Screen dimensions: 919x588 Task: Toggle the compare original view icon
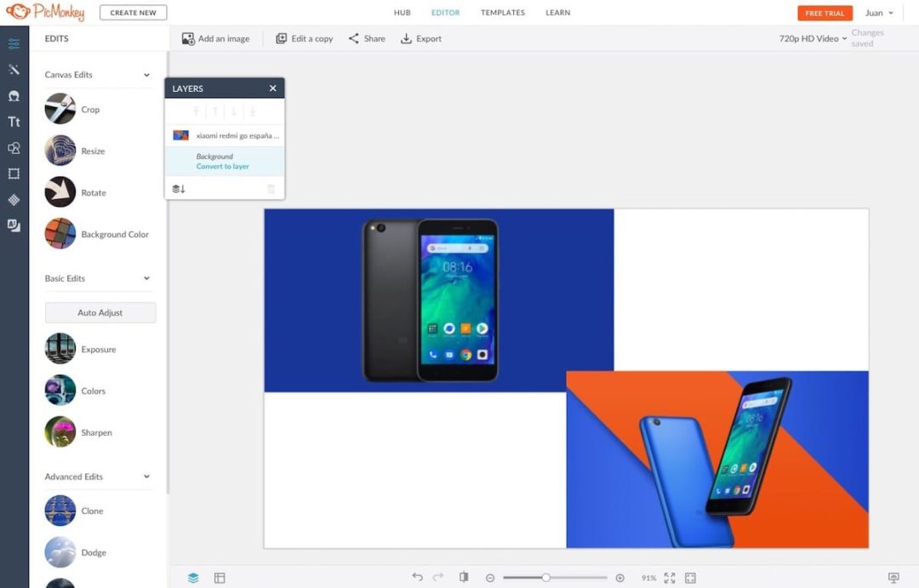tap(464, 577)
